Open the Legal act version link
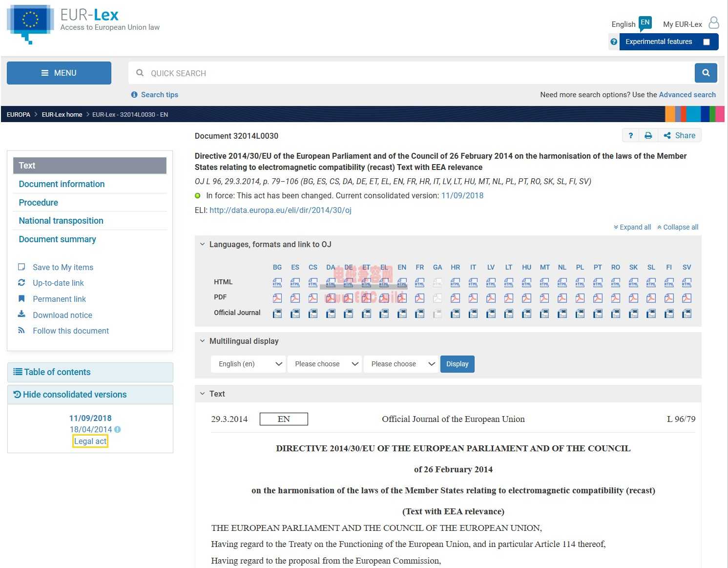This screenshot has height=568, width=728. click(x=90, y=441)
